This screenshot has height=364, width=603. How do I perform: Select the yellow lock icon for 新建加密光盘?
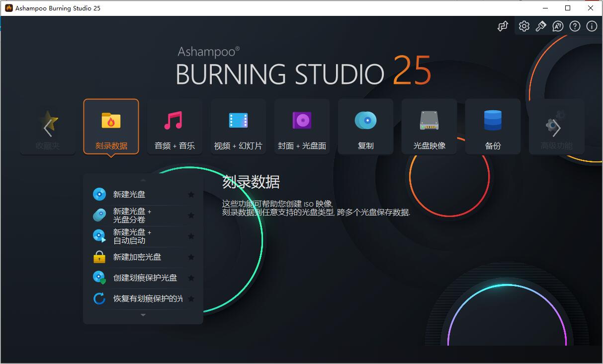coord(99,257)
